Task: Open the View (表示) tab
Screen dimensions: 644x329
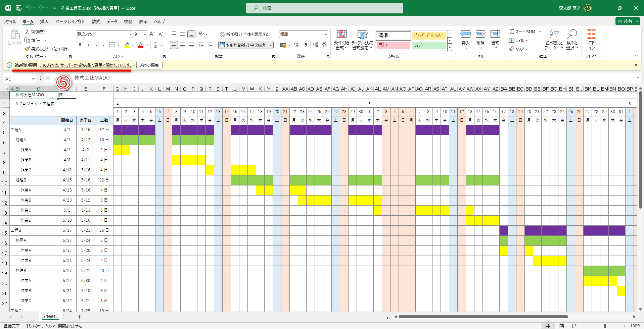Action: click(x=143, y=21)
